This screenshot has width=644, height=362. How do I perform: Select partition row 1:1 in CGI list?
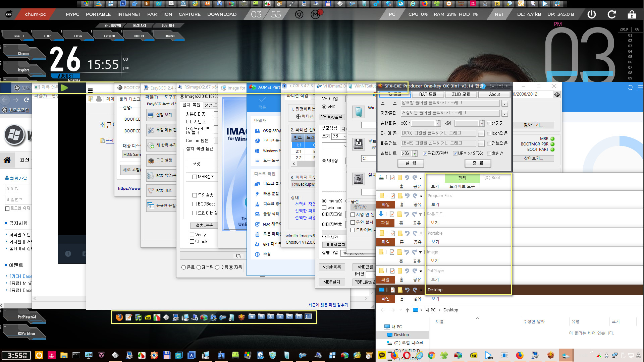[x=304, y=145]
